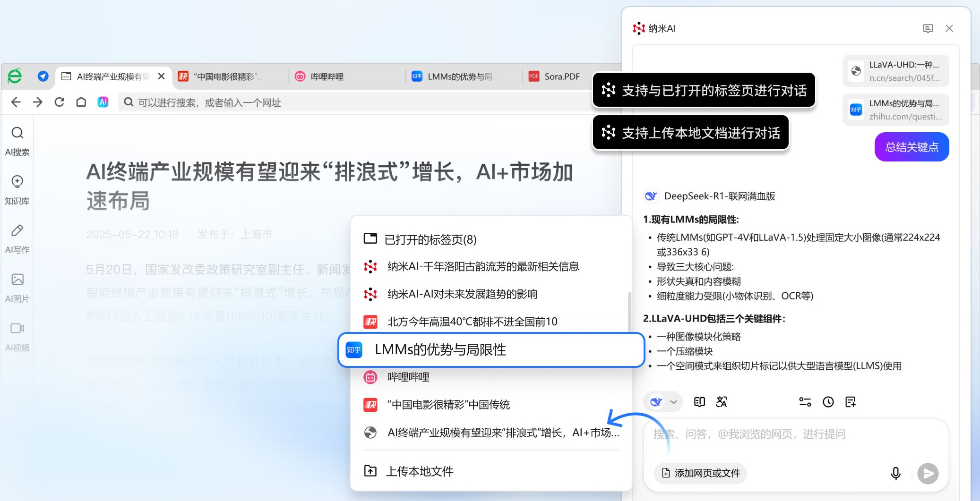The width and height of the screenshot is (980, 501).
Task: Expand the model selector next to DeepSeek
Action: 673,402
